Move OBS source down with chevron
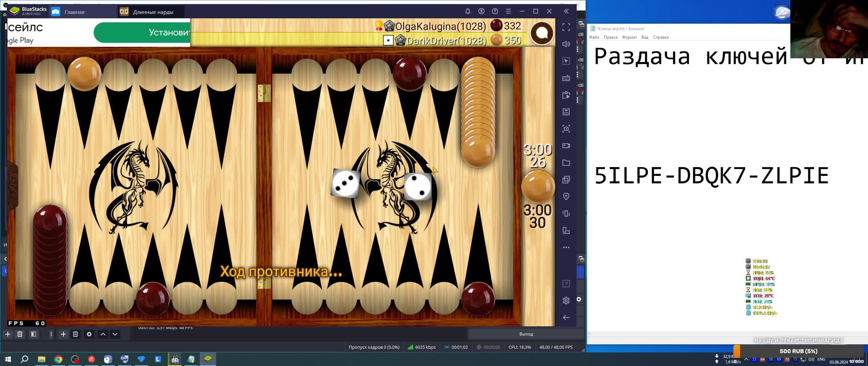The image size is (868, 366). point(115,334)
